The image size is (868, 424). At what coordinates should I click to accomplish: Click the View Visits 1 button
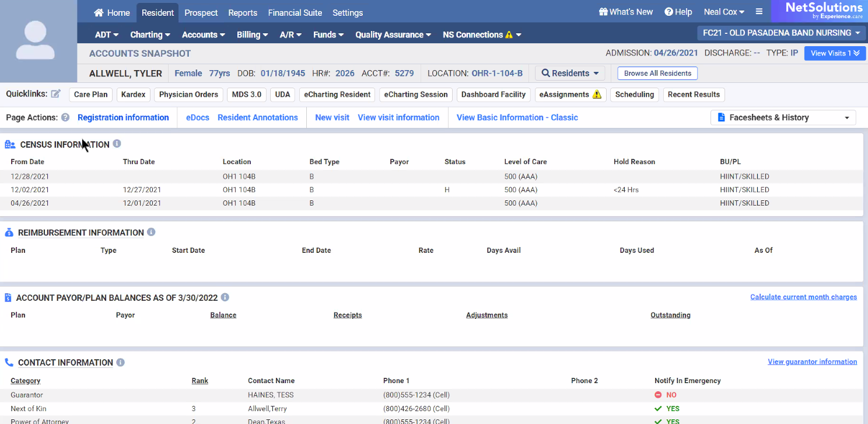pos(835,53)
